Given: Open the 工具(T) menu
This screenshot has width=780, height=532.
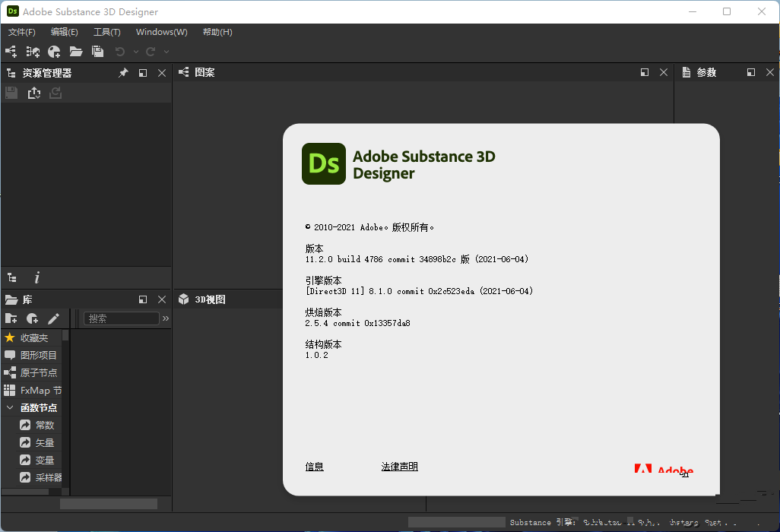Looking at the screenshot, I should 107,32.
